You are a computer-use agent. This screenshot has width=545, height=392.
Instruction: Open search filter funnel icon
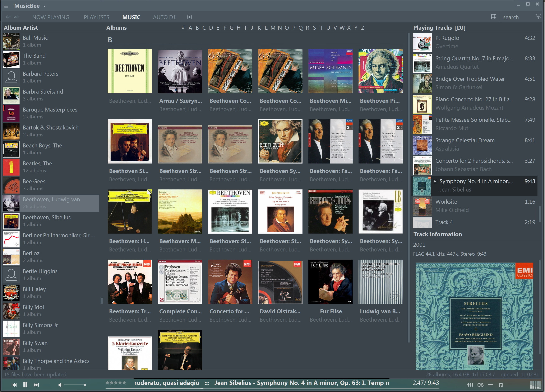(538, 16)
